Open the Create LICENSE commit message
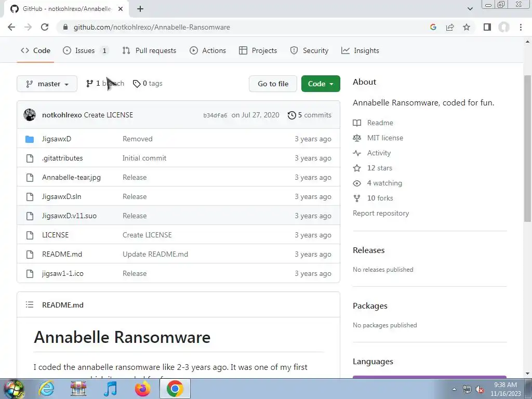 point(109,115)
